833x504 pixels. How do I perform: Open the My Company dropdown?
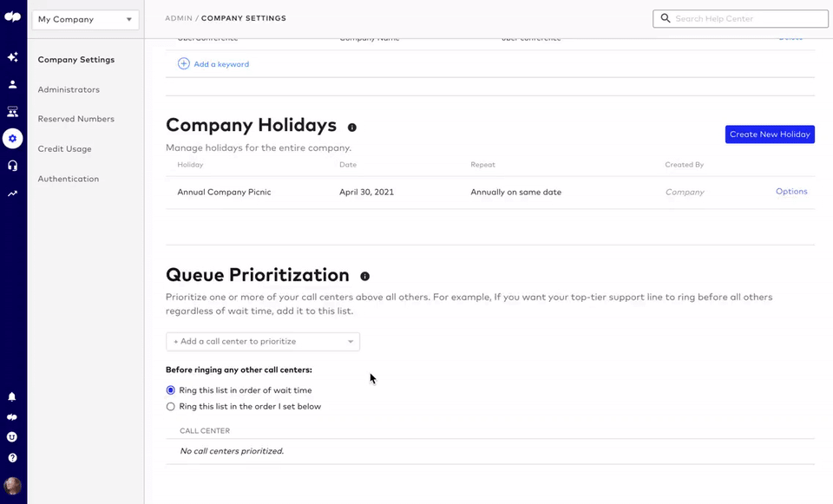(x=86, y=20)
